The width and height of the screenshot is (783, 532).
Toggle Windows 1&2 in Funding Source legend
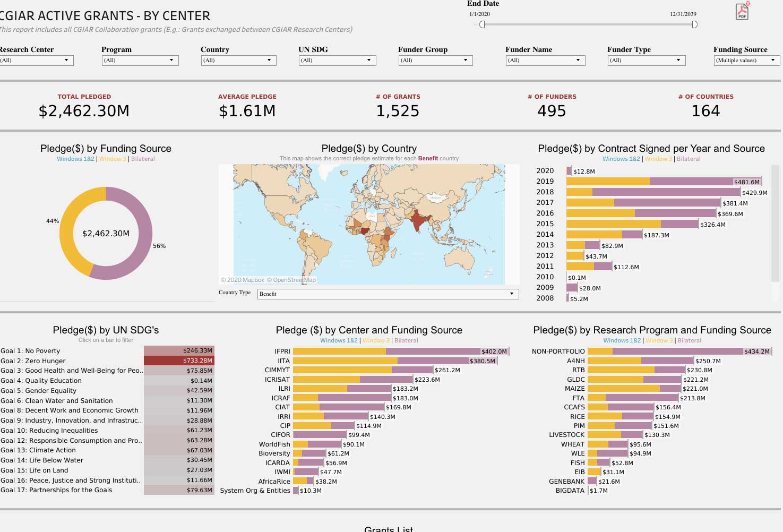(75, 158)
